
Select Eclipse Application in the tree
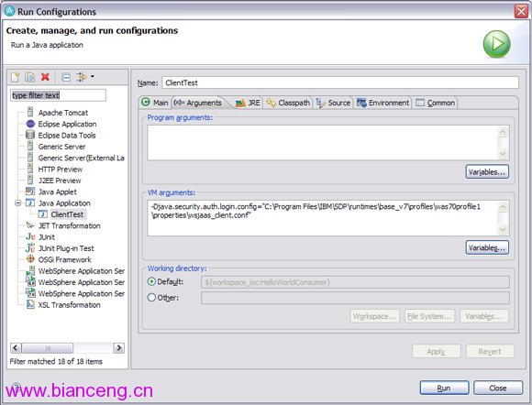67,124
